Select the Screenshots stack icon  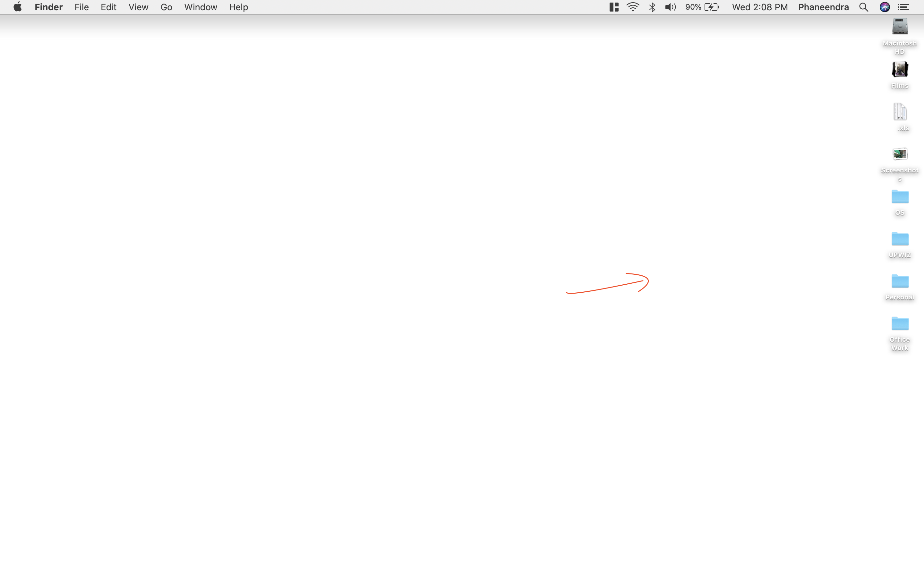900,154
